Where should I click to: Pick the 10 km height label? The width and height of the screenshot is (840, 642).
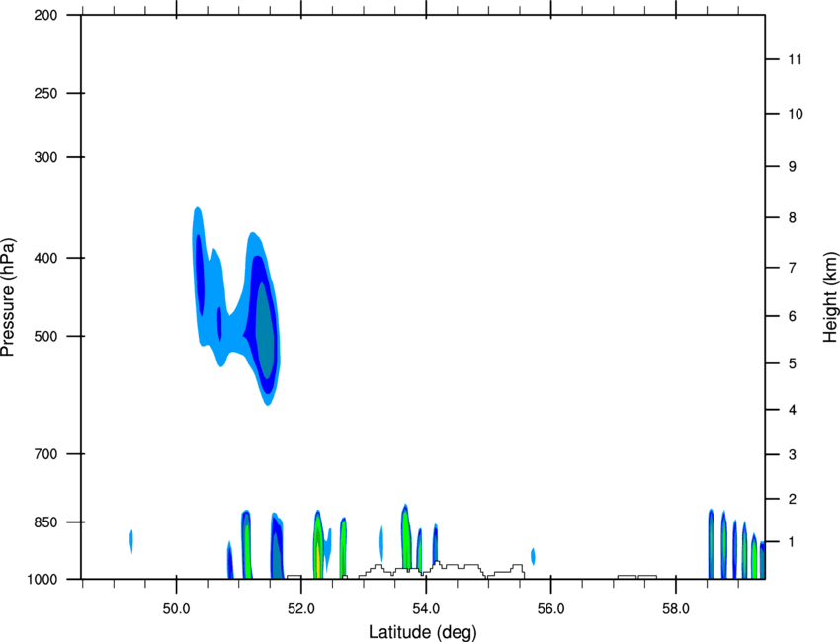pyautogui.click(x=796, y=114)
